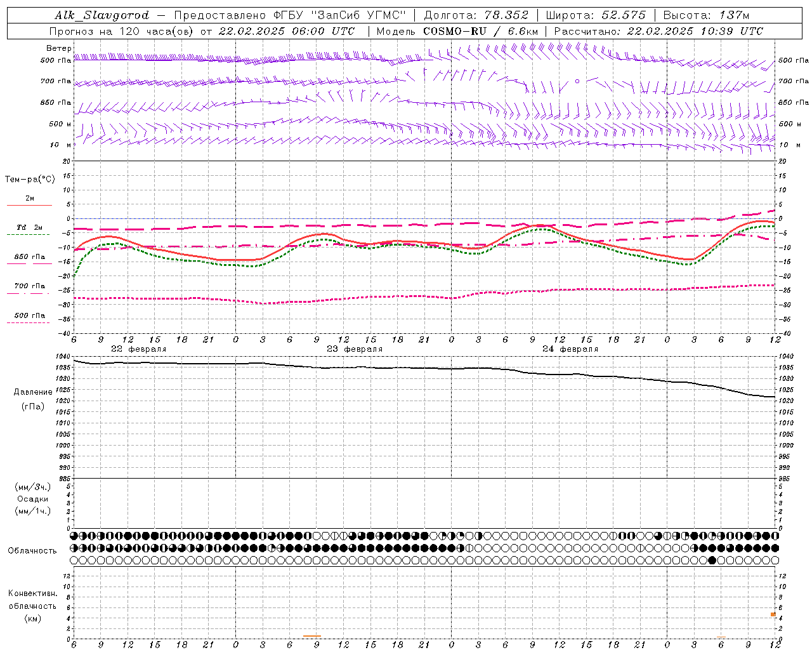
Task: Click the Долгота: 78.352 value
Action: (x=475, y=15)
